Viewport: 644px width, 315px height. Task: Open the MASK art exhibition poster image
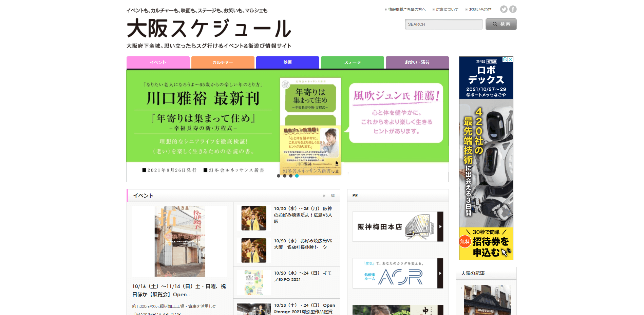tap(180, 241)
